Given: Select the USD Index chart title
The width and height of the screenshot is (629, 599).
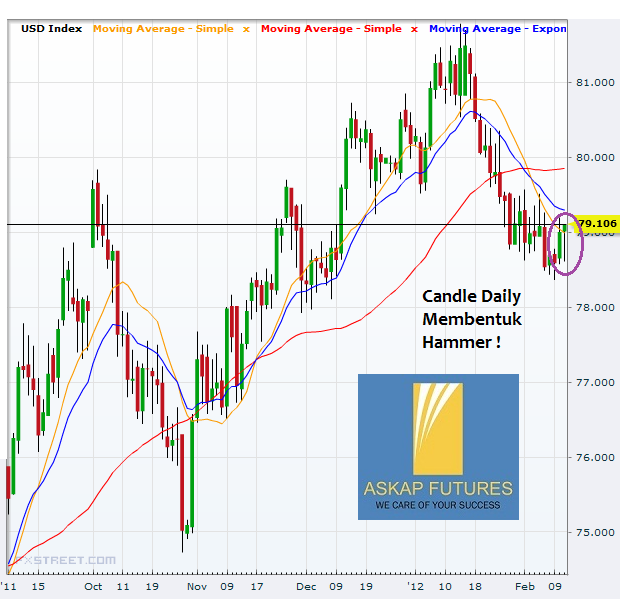Looking at the screenshot, I should click(x=50, y=29).
